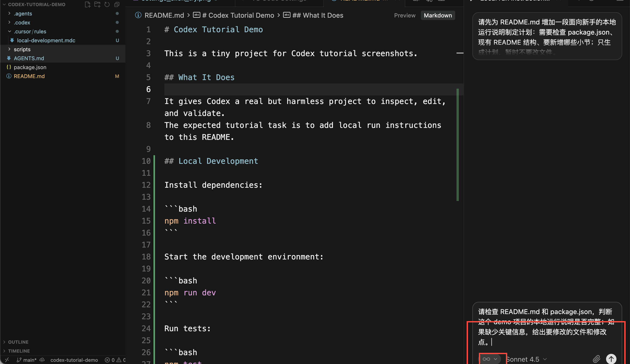Open the agent mode infinity selector
Image resolution: width=630 pixels, height=364 pixels.
[490, 359]
